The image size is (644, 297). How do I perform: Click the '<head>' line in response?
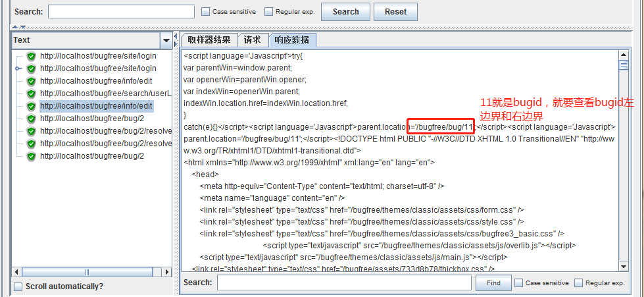tap(205, 175)
